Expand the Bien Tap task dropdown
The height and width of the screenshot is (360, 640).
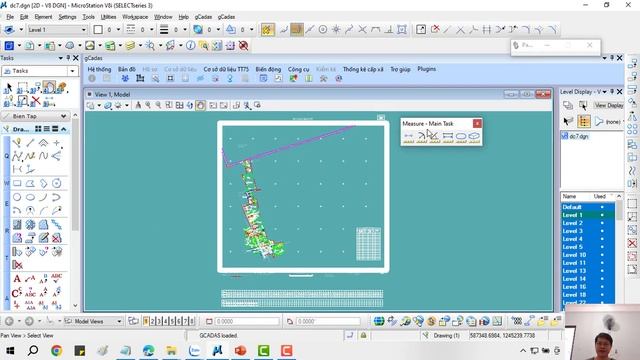[x=63, y=116]
